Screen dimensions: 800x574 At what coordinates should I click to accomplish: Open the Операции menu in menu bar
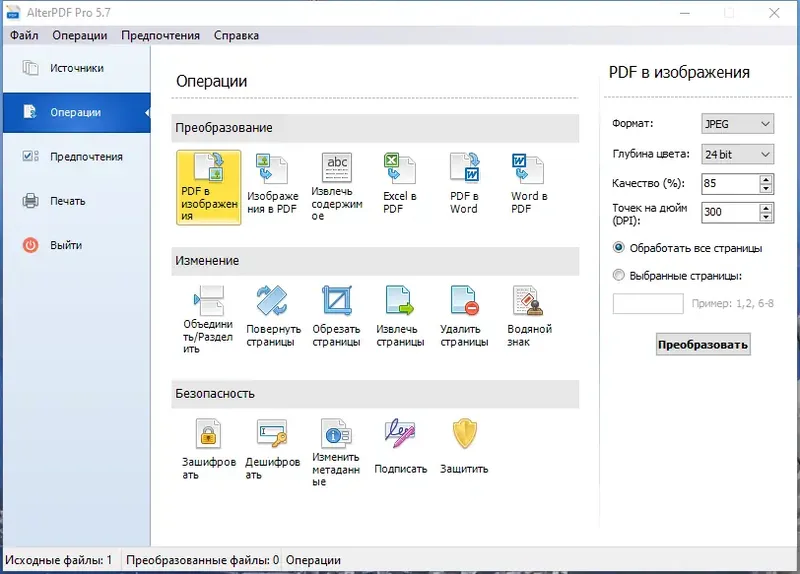(x=80, y=35)
